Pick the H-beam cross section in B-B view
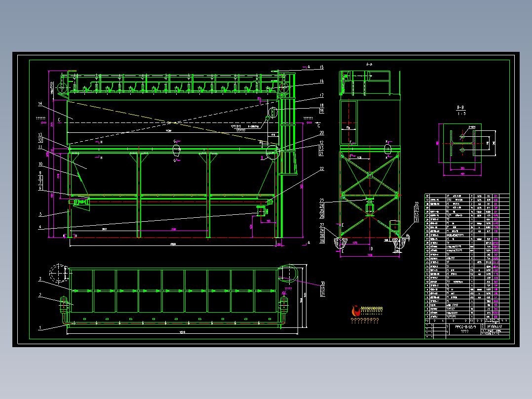Viewport: 532px width, 399px height. click(x=462, y=143)
